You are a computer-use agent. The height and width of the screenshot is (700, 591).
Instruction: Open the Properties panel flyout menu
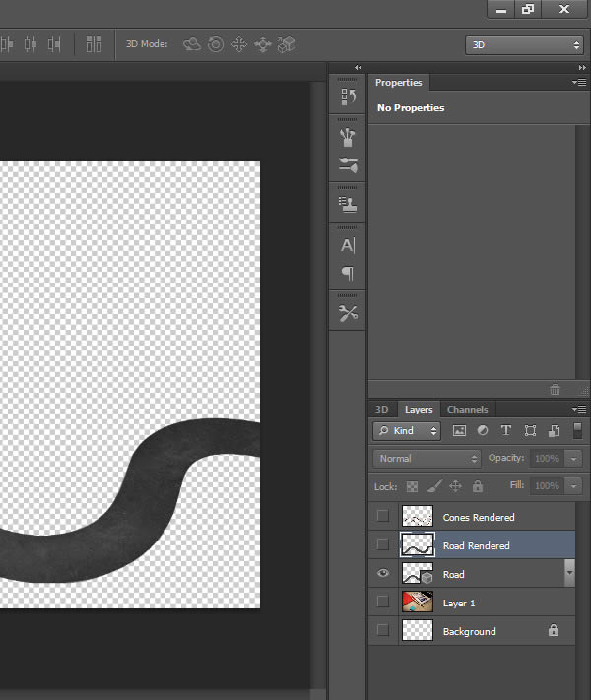(x=579, y=82)
